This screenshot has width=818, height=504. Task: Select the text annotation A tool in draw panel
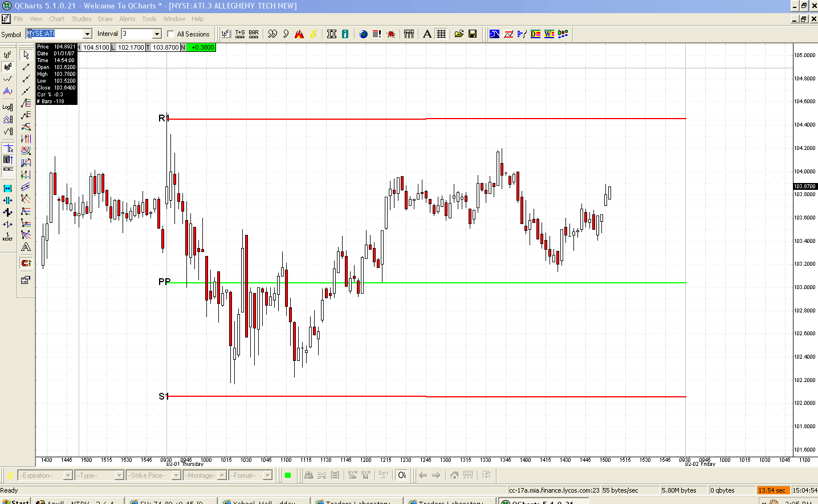pos(26,247)
